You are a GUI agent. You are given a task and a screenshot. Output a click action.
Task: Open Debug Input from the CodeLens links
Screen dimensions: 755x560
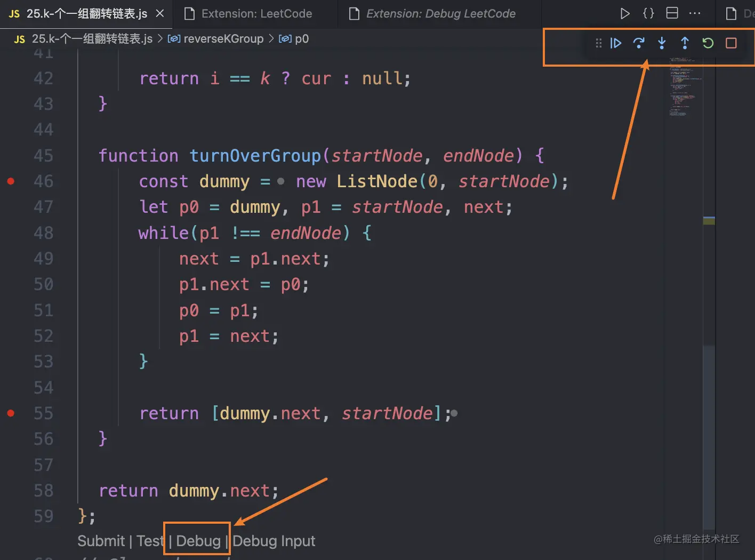[274, 541]
